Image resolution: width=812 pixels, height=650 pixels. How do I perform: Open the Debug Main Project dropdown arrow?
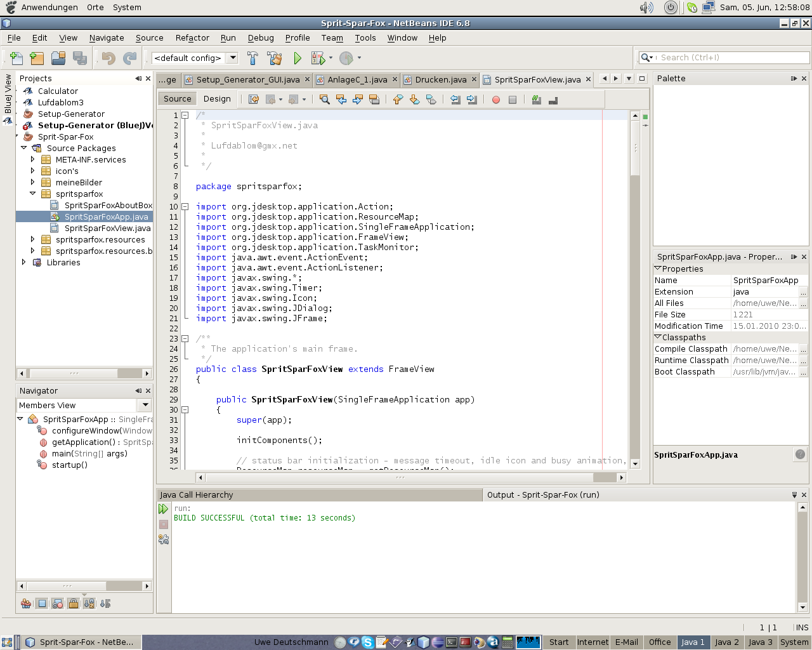pos(331,58)
